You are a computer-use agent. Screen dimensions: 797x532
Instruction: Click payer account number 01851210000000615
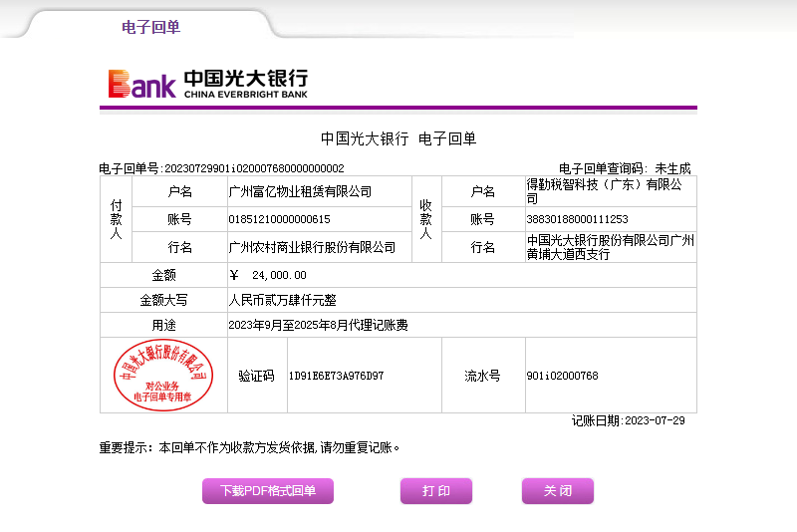pos(279,219)
